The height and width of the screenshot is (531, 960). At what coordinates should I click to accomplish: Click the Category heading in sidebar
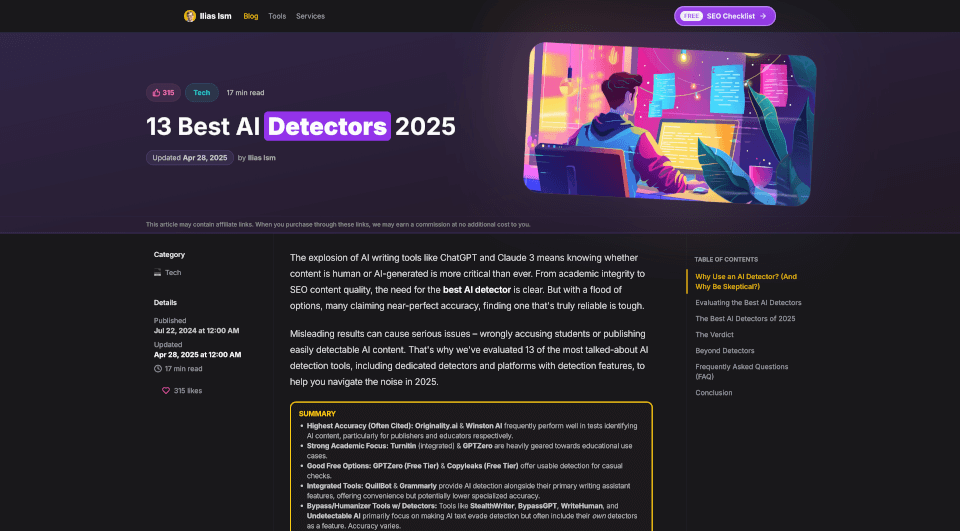(169, 255)
